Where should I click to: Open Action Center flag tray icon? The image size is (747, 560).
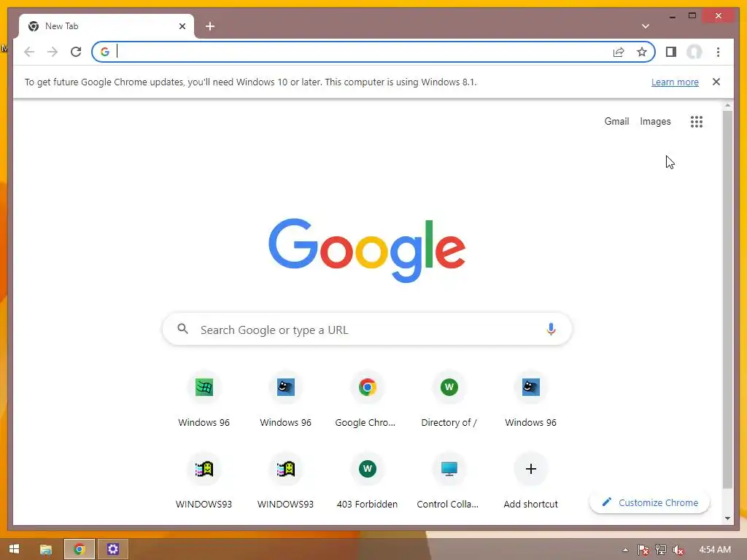(643, 550)
